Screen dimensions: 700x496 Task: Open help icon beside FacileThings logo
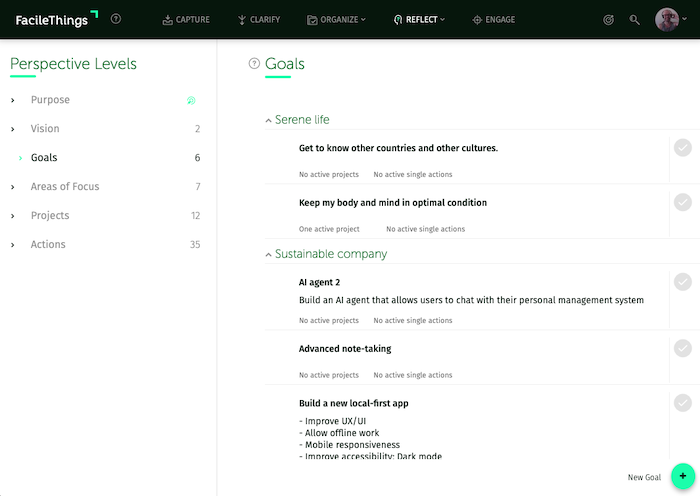coord(116,19)
